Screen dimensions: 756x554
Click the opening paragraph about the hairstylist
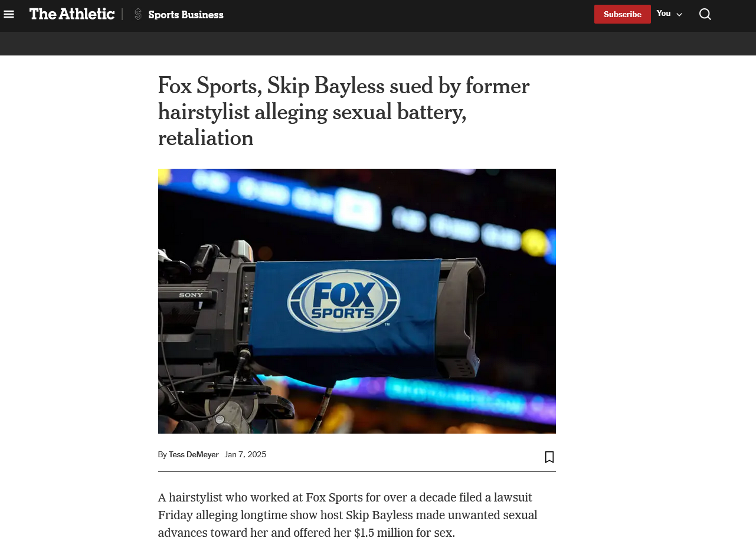coord(348,515)
